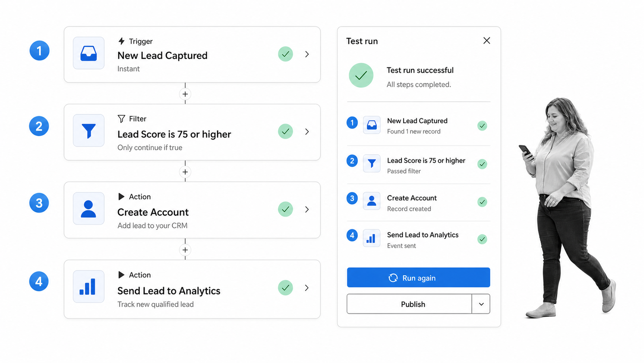Click the Track new qualified lead text
The width and height of the screenshot is (644, 363).
point(155,304)
